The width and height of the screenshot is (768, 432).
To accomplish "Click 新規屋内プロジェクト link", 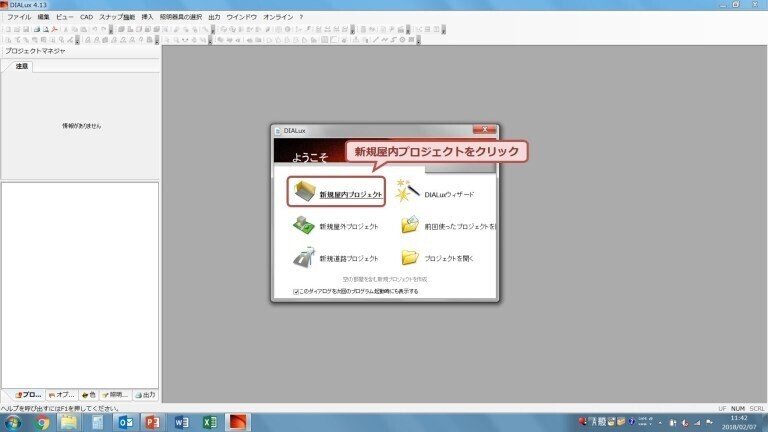I will 351,194.
